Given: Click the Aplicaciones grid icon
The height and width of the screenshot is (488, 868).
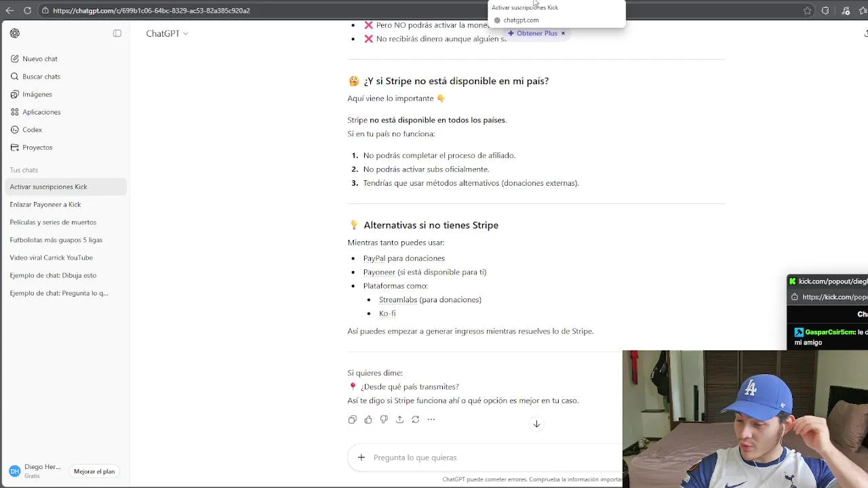Looking at the screenshot, I should click(15, 112).
